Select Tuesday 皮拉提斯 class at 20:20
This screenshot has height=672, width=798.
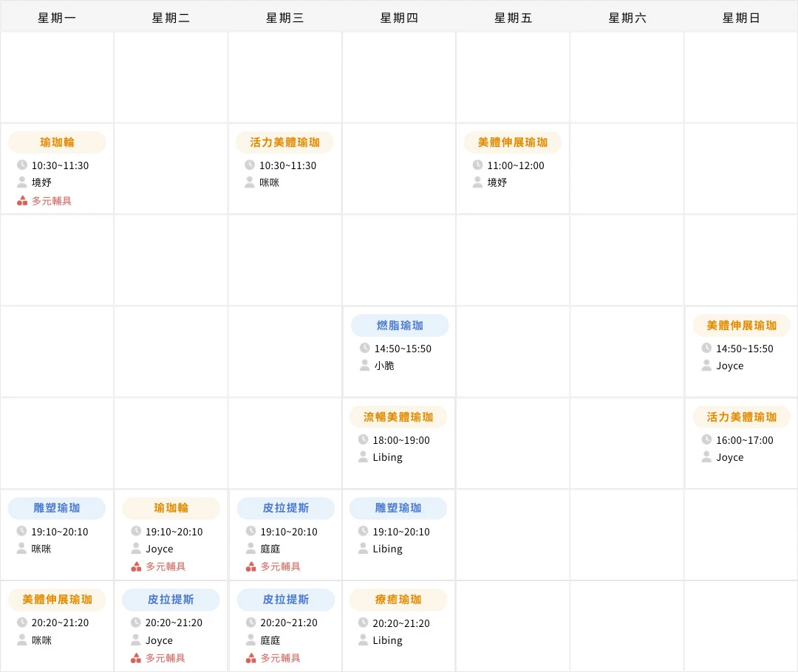click(x=171, y=600)
